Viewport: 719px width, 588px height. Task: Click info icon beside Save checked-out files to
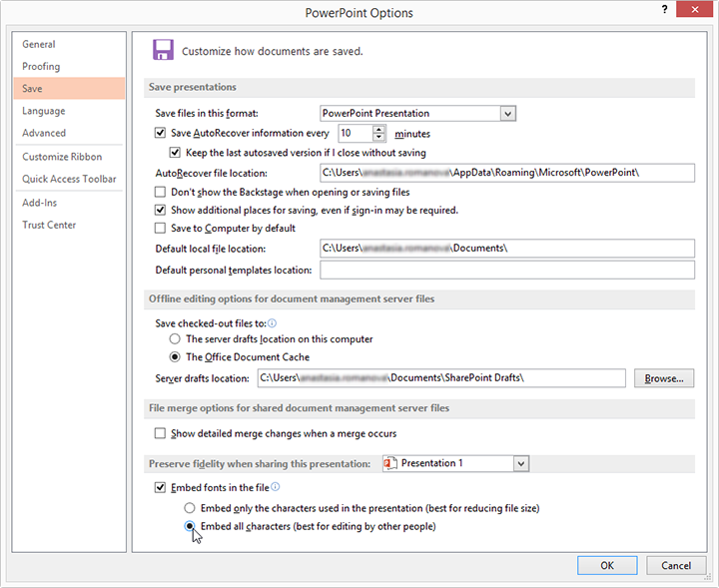point(272,323)
